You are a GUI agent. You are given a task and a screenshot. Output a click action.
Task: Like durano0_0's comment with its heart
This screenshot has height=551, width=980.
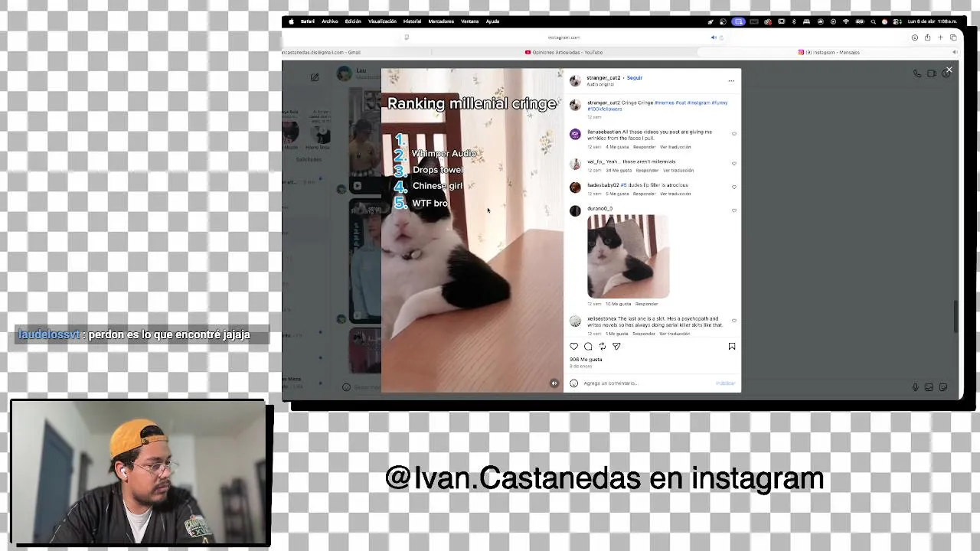733,210
